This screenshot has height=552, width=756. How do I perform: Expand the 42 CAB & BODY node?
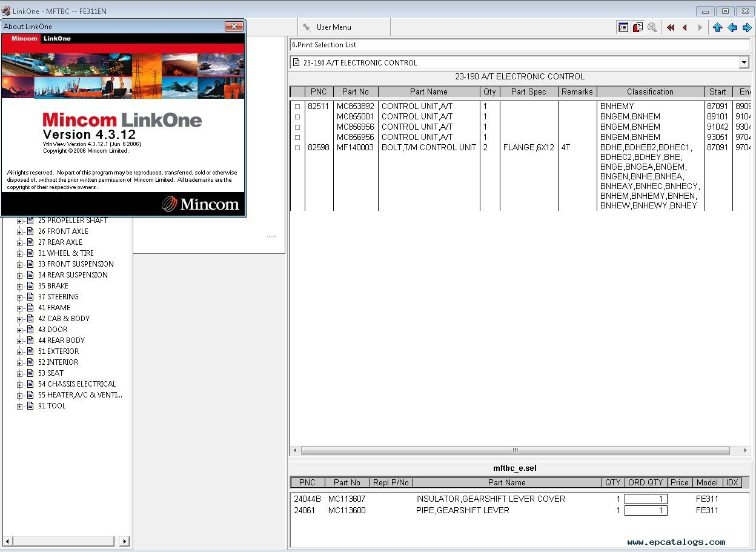[x=19, y=319]
